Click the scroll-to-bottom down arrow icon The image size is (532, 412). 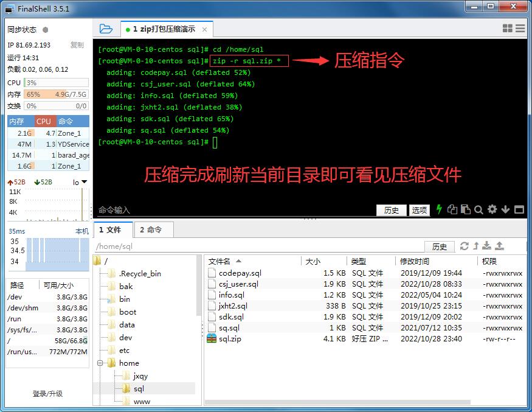pyautogui.click(x=505, y=209)
